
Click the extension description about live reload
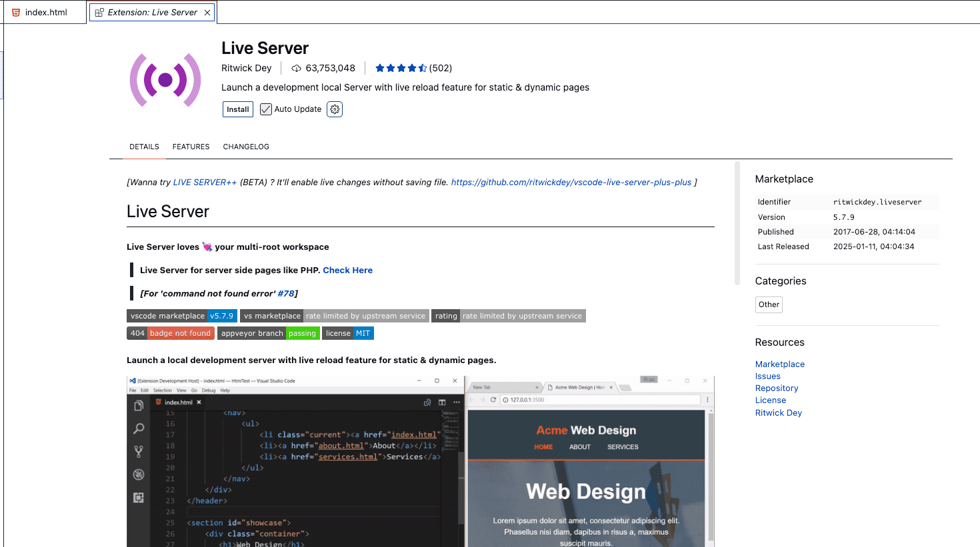point(405,87)
